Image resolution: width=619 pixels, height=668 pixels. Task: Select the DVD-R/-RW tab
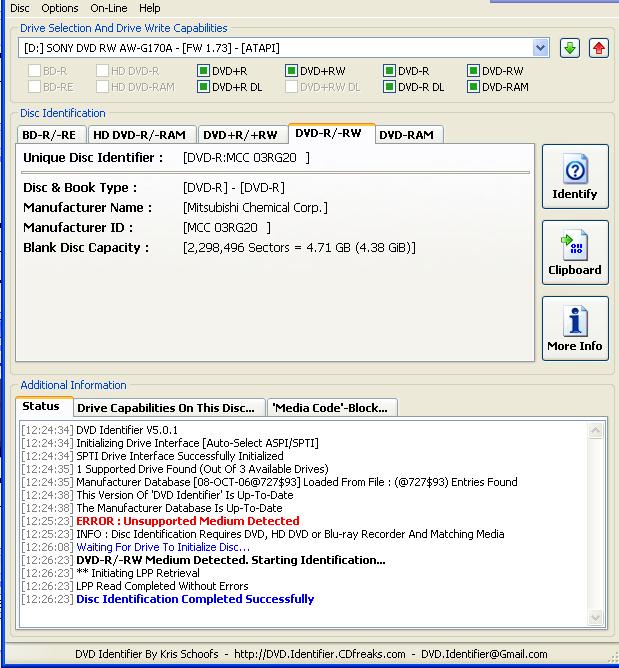(x=331, y=133)
